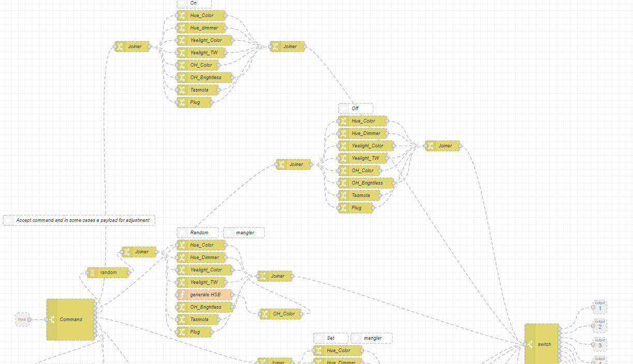Image resolution: width=633 pixels, height=364 pixels.
Task: Select Hue_Color node in the Random group
Action: 201,245
